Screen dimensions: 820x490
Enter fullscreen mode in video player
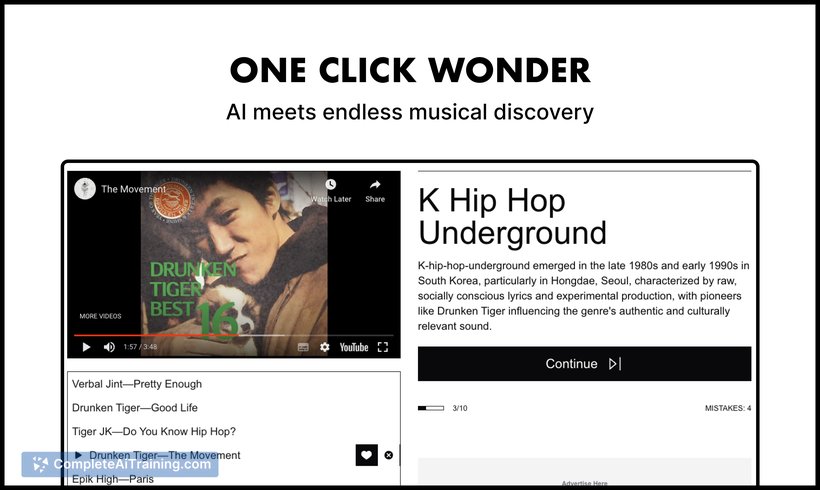pos(383,347)
